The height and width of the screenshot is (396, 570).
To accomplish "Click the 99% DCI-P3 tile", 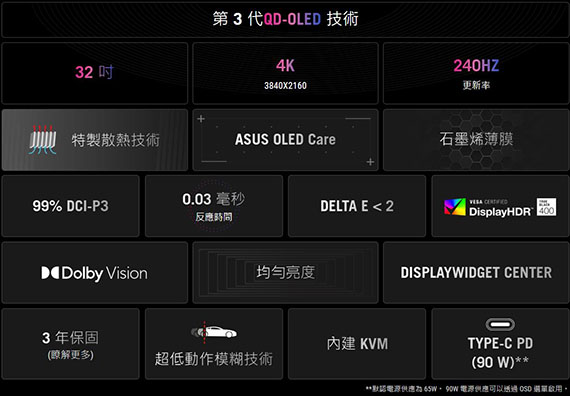I will pyautogui.click(x=71, y=206).
